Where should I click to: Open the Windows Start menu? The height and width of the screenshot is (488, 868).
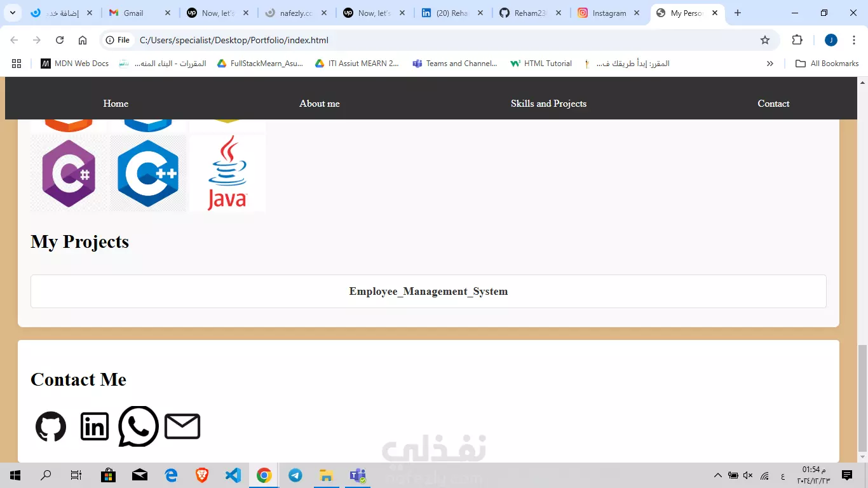[15, 475]
